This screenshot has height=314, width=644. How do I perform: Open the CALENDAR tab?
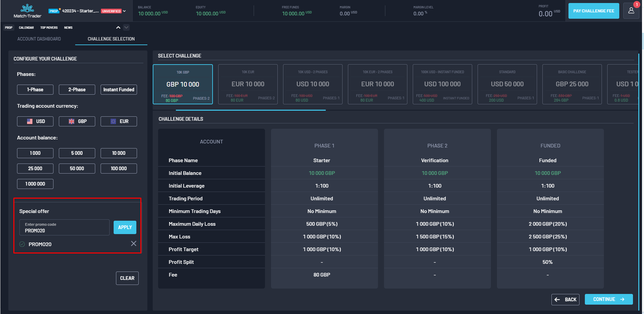(26, 27)
